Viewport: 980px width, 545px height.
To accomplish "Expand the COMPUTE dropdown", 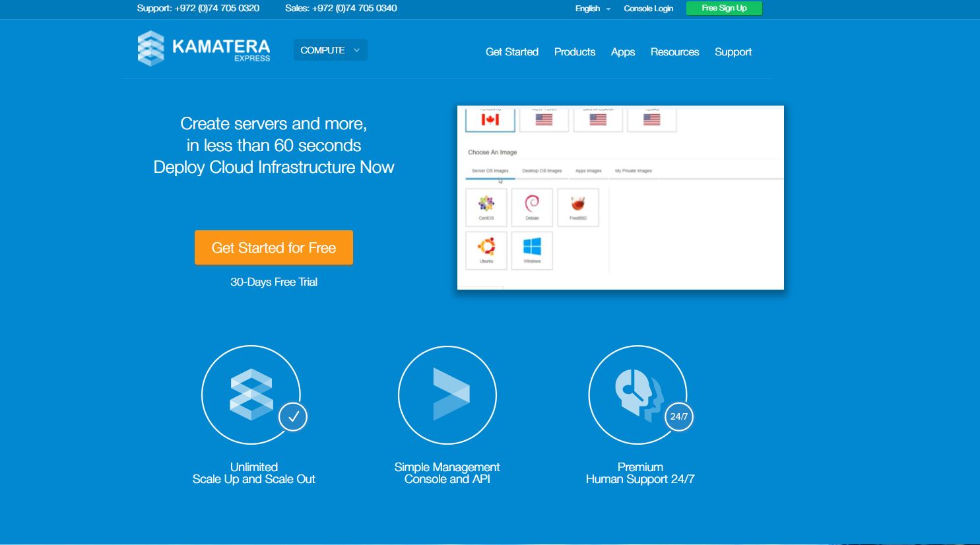I will pos(331,50).
